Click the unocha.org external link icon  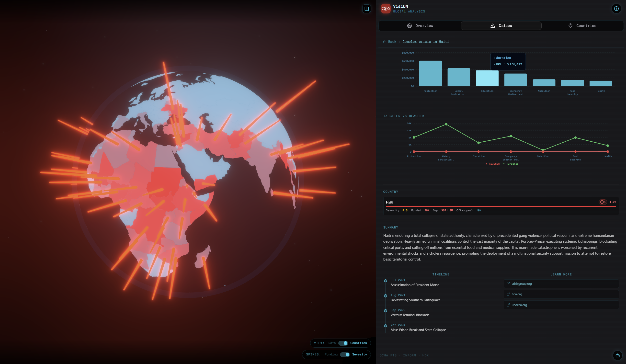[x=508, y=305]
